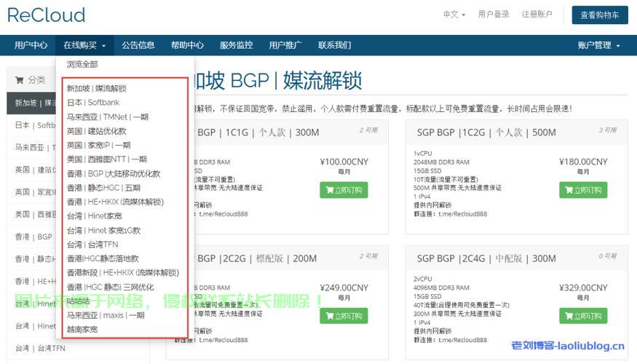Select 浏览全部 in dropdown menu

point(82,64)
